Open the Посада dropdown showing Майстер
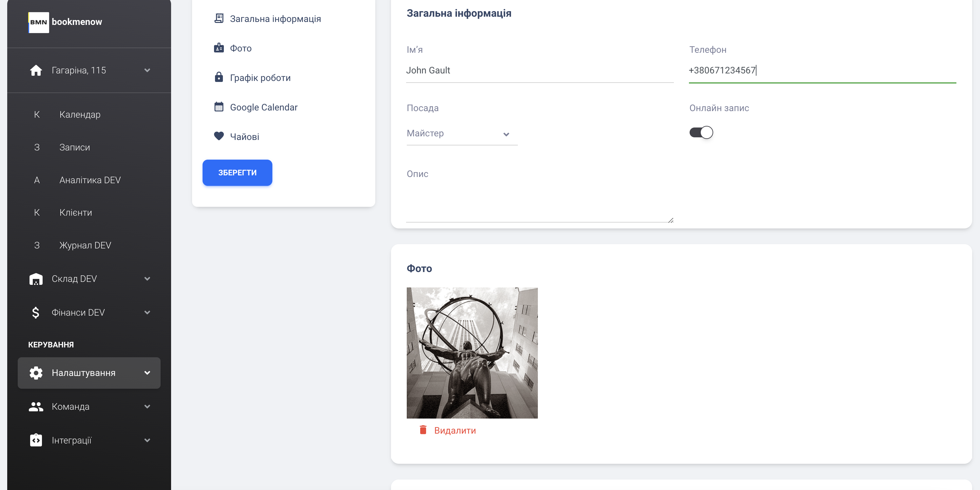 [461, 133]
